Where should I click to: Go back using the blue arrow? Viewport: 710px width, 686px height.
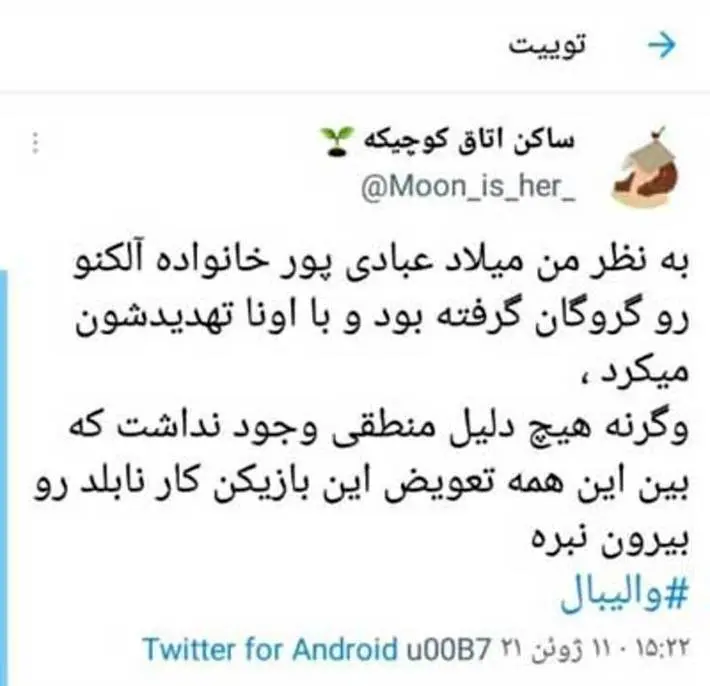(662, 45)
